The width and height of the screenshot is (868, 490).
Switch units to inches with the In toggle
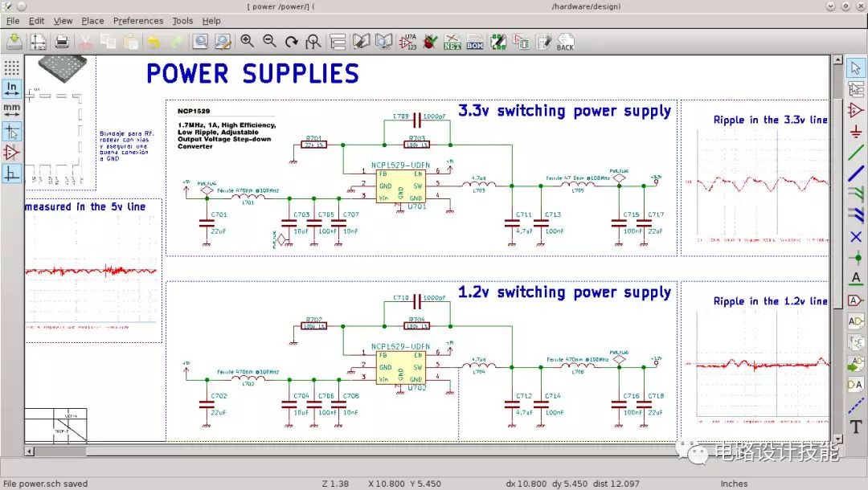(11, 89)
